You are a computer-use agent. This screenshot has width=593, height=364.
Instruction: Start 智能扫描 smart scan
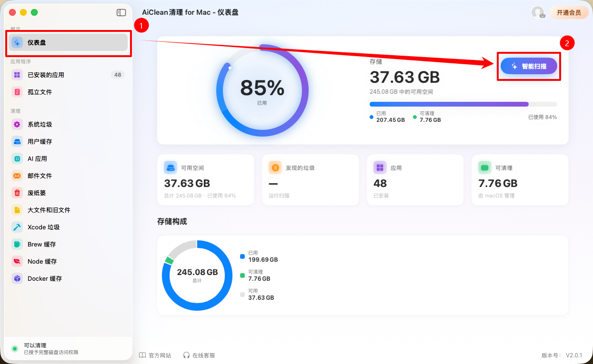(x=529, y=66)
